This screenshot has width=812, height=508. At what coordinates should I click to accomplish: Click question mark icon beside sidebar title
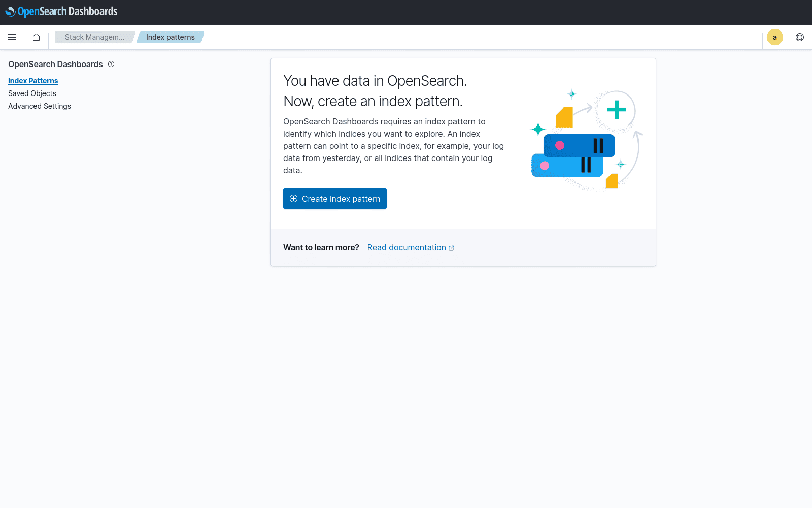tap(111, 64)
